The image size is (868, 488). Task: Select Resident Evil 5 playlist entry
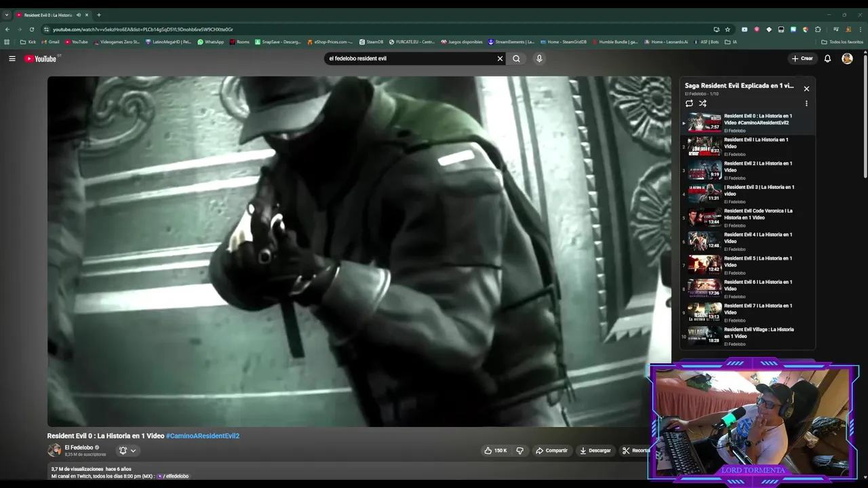(x=747, y=265)
